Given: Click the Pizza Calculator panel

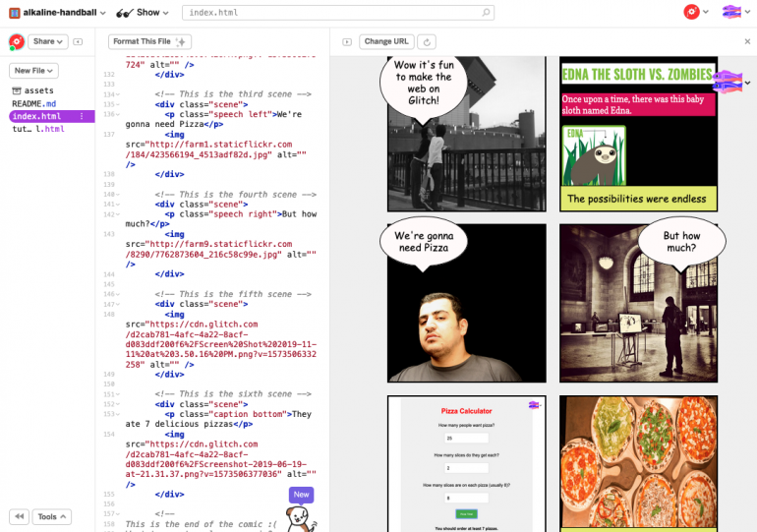Looking at the screenshot, I should point(467,464).
